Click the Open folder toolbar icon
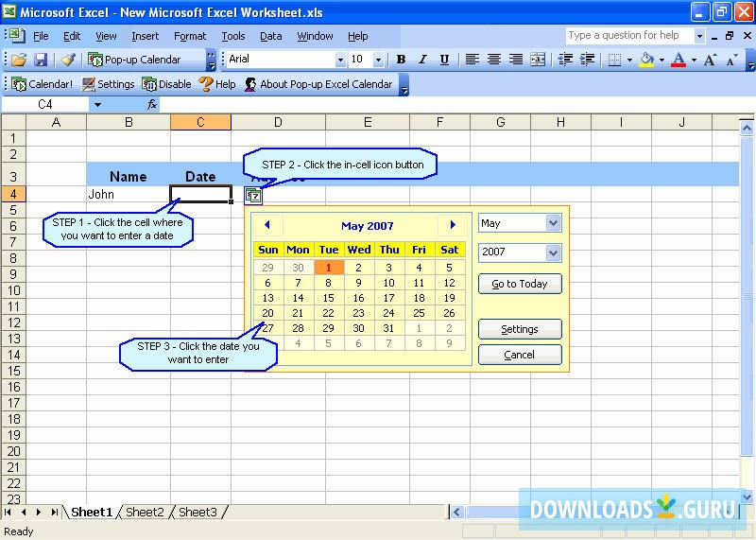Image resolution: width=756 pixels, height=540 pixels. tap(19, 60)
